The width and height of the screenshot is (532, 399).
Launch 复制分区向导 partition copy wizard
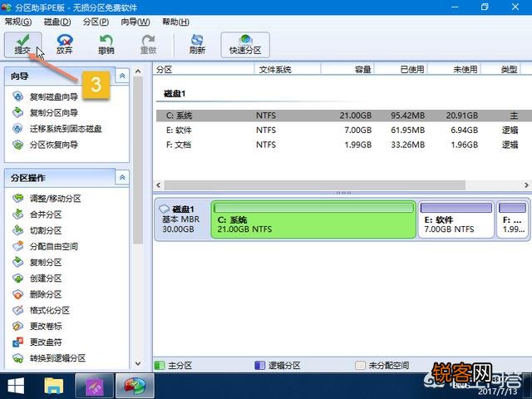pyautogui.click(x=46, y=113)
